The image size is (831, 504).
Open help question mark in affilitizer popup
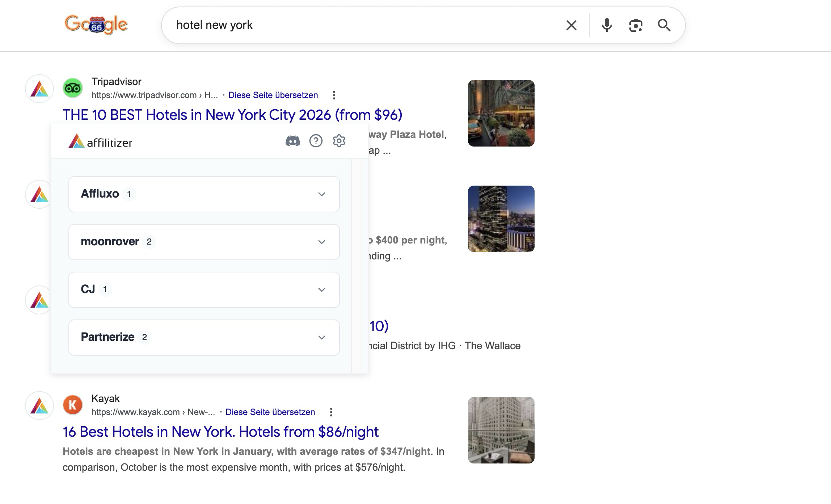click(316, 141)
